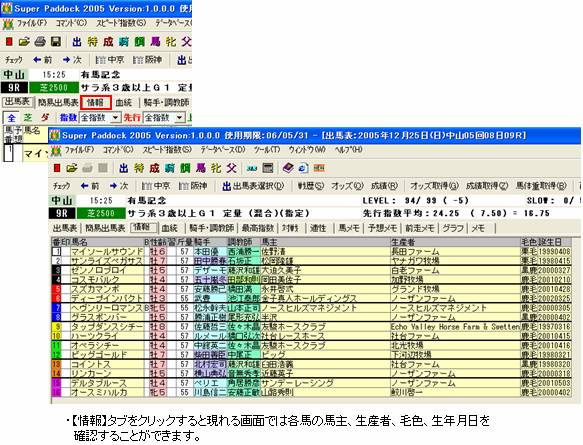The height and width of the screenshot is (445, 583).
Task: Click the orange chart icon after Internet Explorer
Action: point(319,168)
